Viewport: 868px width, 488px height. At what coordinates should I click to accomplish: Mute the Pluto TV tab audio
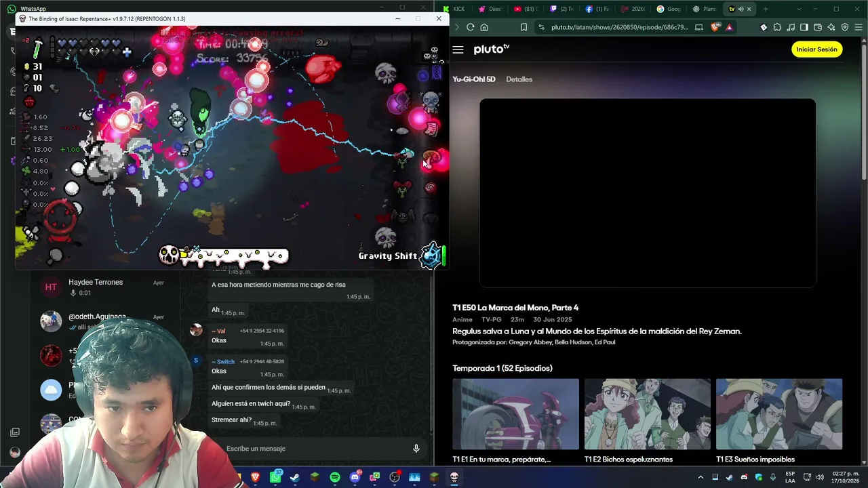tap(741, 9)
